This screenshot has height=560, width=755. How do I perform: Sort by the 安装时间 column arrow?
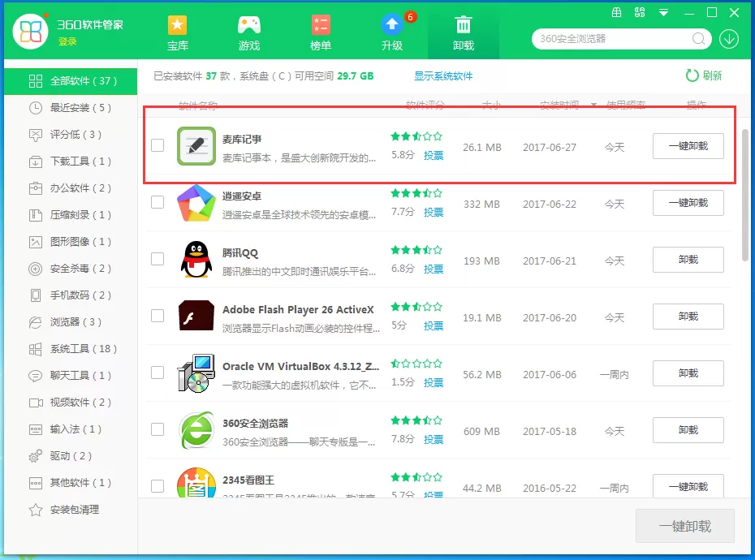(x=593, y=105)
